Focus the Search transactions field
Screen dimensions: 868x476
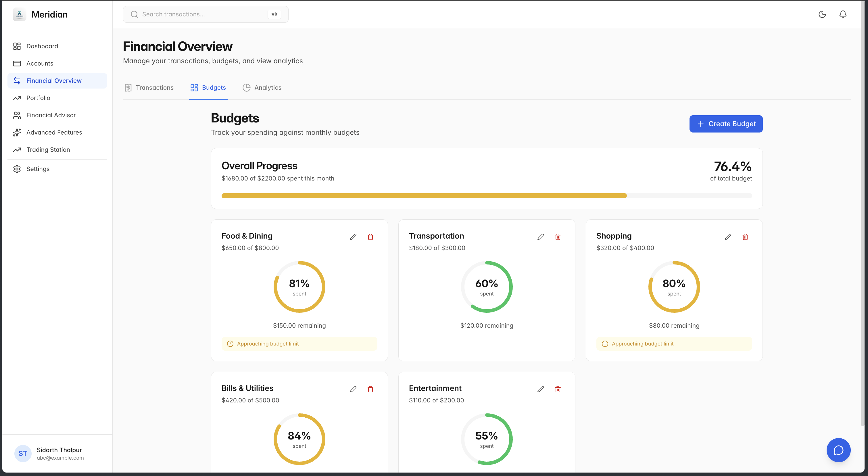202,14
